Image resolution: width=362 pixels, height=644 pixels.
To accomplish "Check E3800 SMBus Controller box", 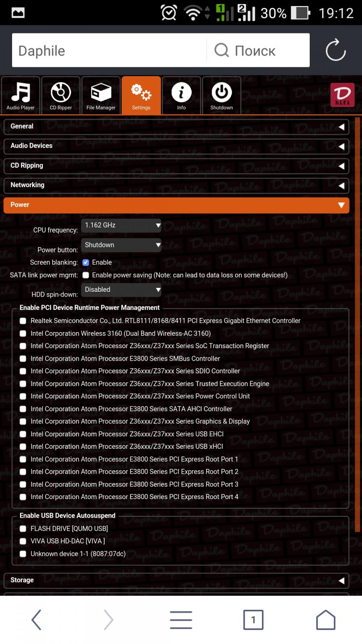I will coord(23,359).
